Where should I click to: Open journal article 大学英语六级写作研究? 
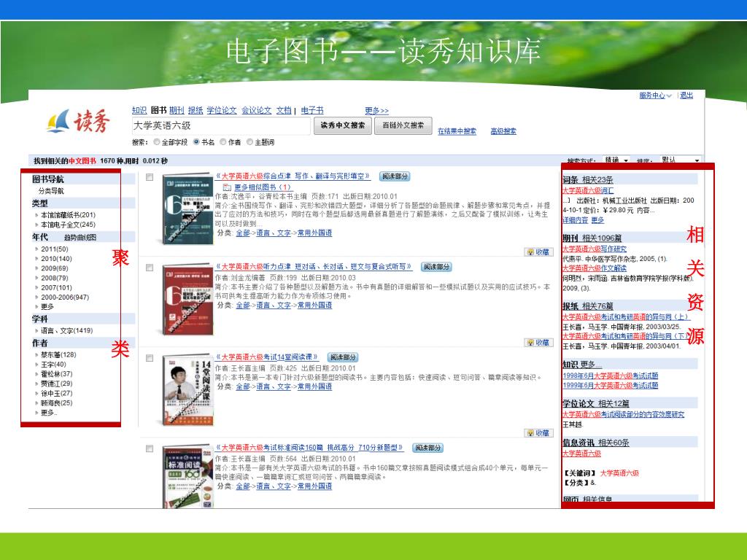coord(595,249)
